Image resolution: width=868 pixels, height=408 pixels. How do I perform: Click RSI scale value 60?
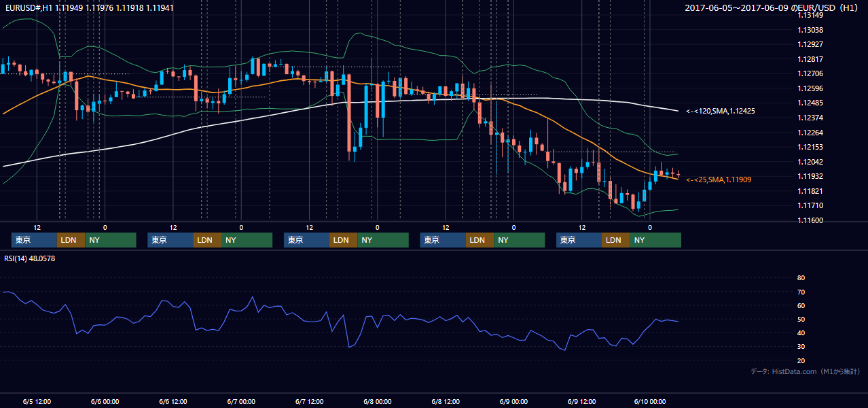pos(801,305)
